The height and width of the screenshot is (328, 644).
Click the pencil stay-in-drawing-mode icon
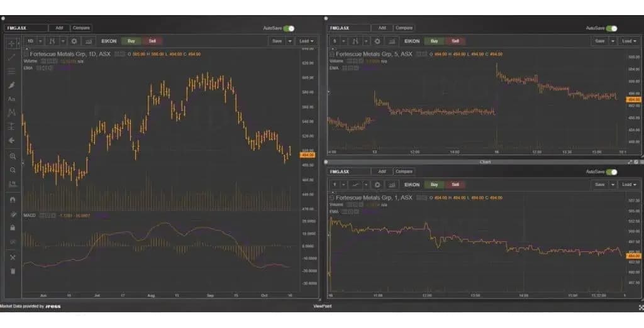[x=13, y=214]
